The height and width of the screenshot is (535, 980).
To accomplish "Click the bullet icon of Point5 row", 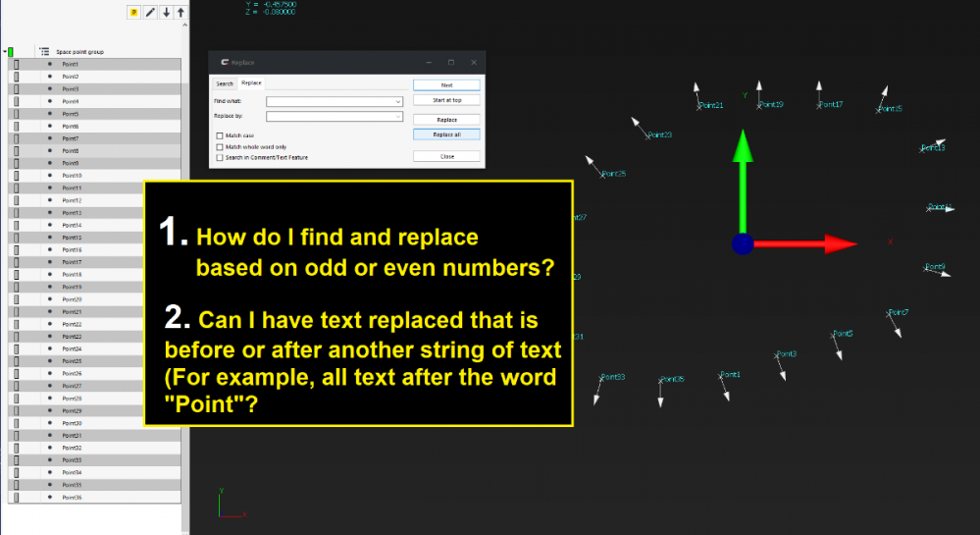I will pyautogui.click(x=50, y=114).
